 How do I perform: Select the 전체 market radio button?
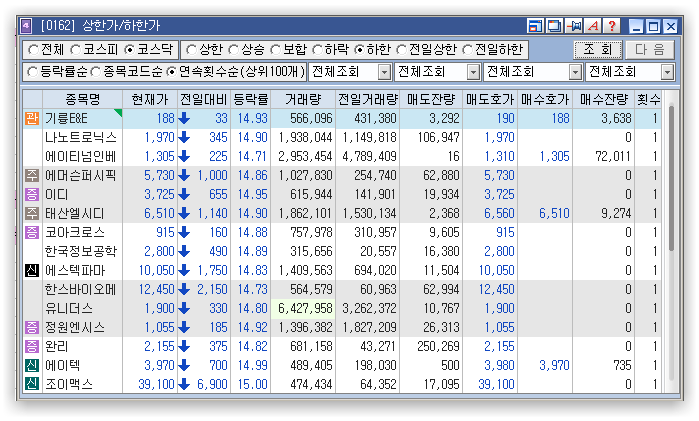pyautogui.click(x=33, y=50)
